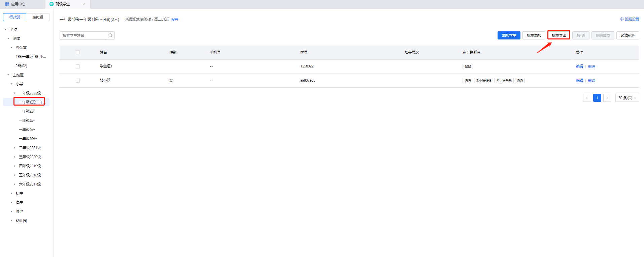
Task: Switch to the 虚拟组 tab
Action: tap(38, 17)
